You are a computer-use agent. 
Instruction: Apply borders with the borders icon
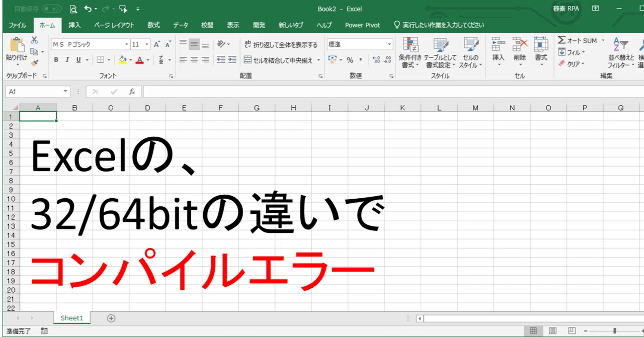(x=100, y=60)
